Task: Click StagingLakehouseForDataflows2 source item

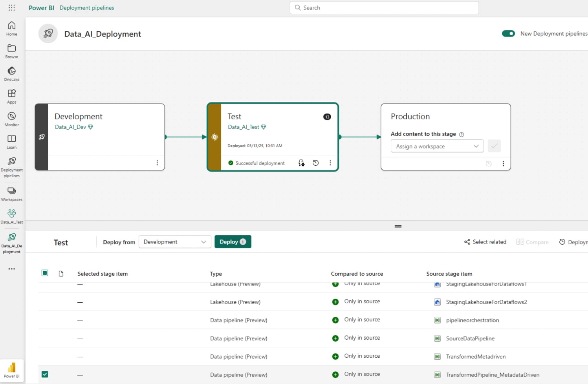Action: pos(486,302)
